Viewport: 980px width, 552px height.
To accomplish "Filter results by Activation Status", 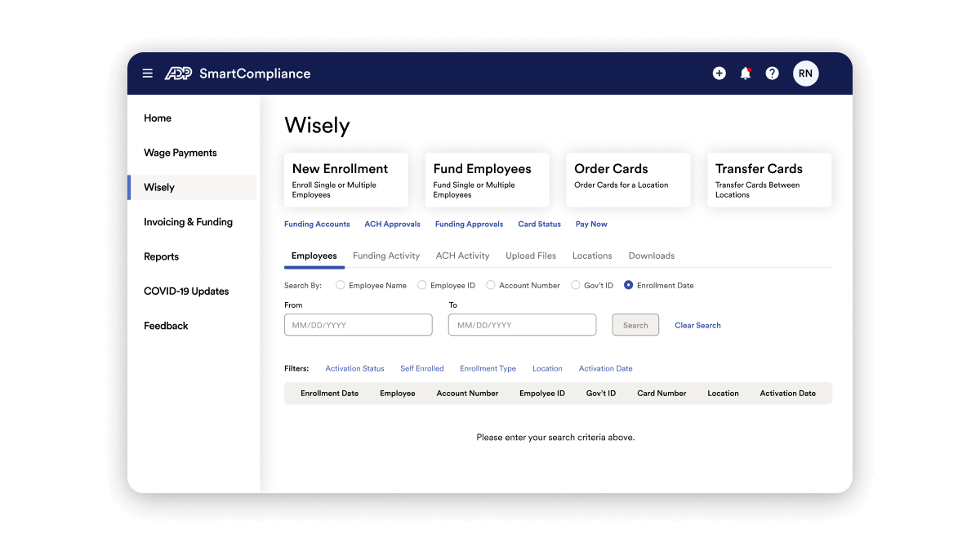I will click(x=354, y=368).
